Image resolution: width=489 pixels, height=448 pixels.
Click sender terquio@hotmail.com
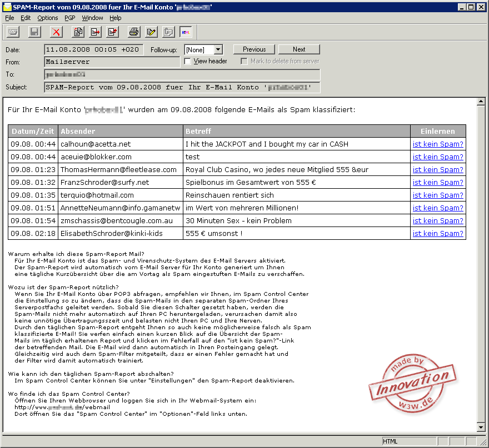[x=97, y=195]
